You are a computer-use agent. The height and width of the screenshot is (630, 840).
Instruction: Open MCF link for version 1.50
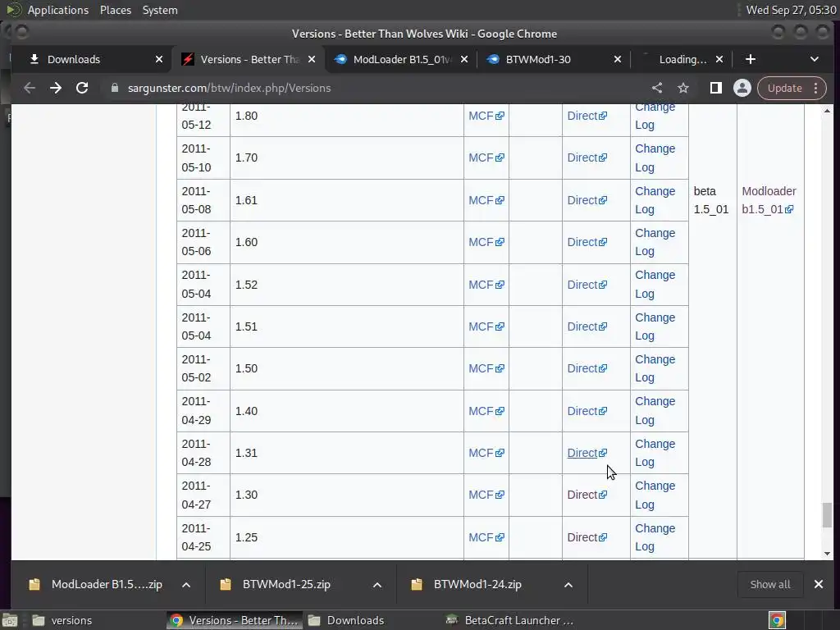tap(486, 368)
